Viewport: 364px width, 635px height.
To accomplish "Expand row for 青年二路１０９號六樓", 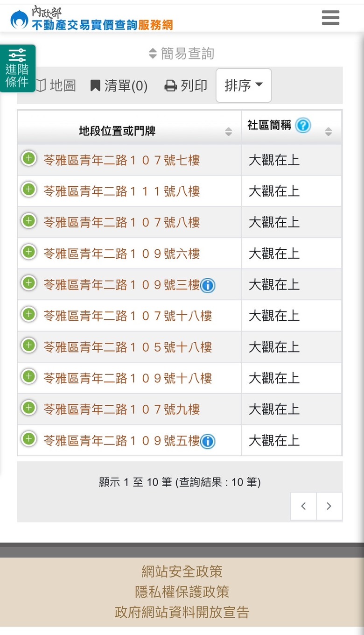I will click(x=28, y=252).
